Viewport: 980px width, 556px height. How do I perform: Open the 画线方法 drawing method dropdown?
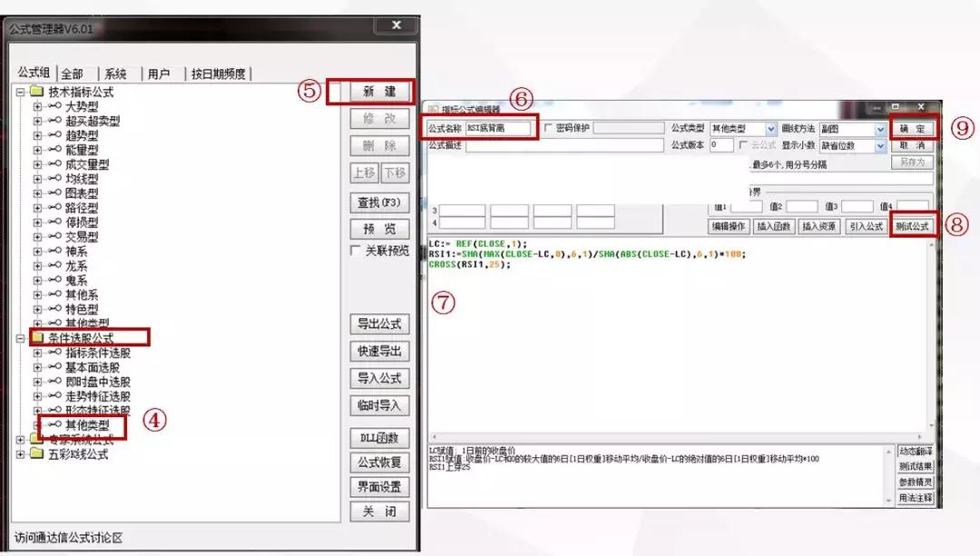tap(881, 128)
